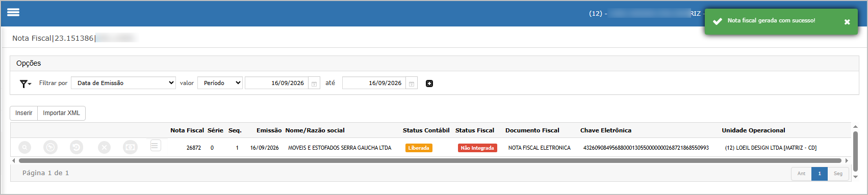The width and height of the screenshot is (868, 195).
Task: Open the filter funnel options
Action: pyautogui.click(x=25, y=83)
